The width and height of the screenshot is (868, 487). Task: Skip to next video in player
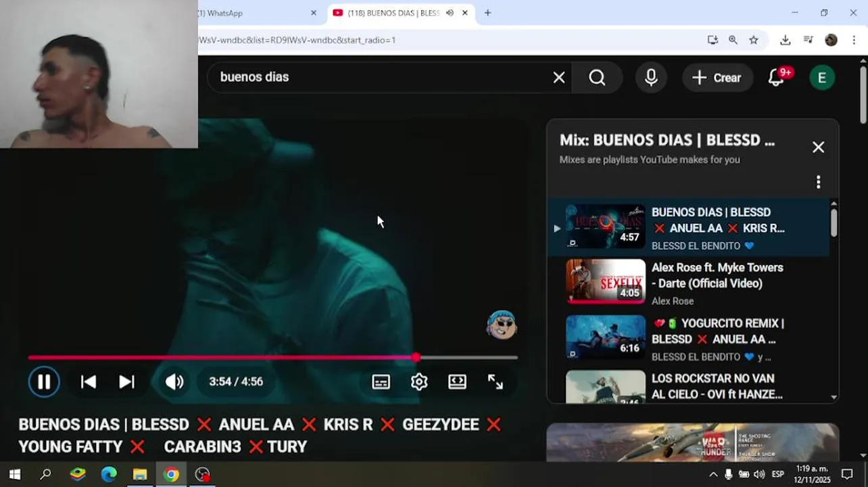126,381
